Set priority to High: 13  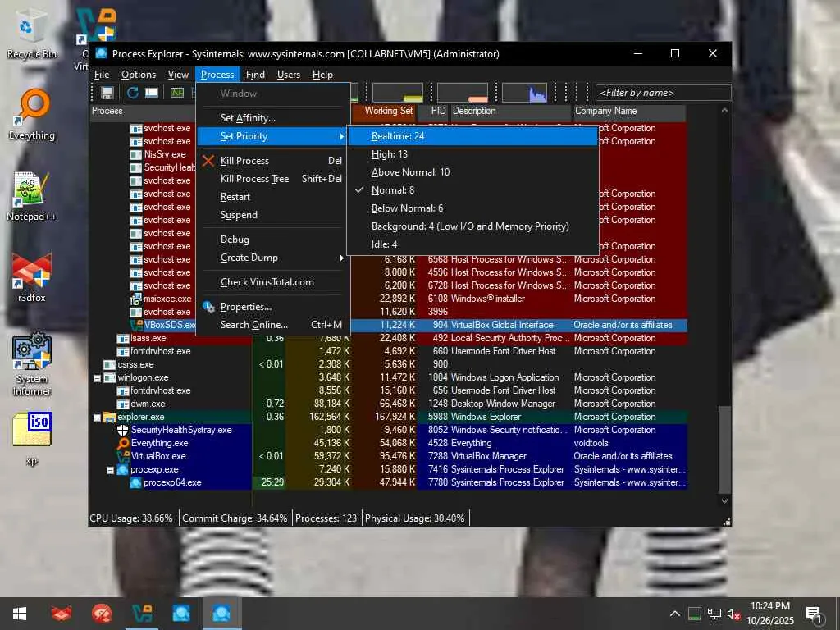click(472, 154)
